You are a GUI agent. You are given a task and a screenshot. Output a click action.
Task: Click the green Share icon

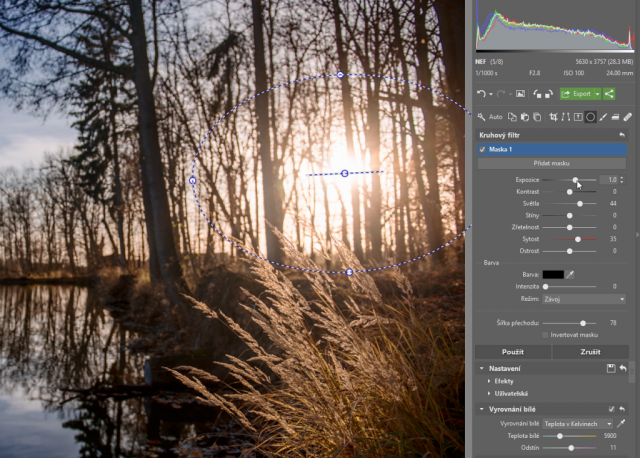pyautogui.click(x=609, y=94)
